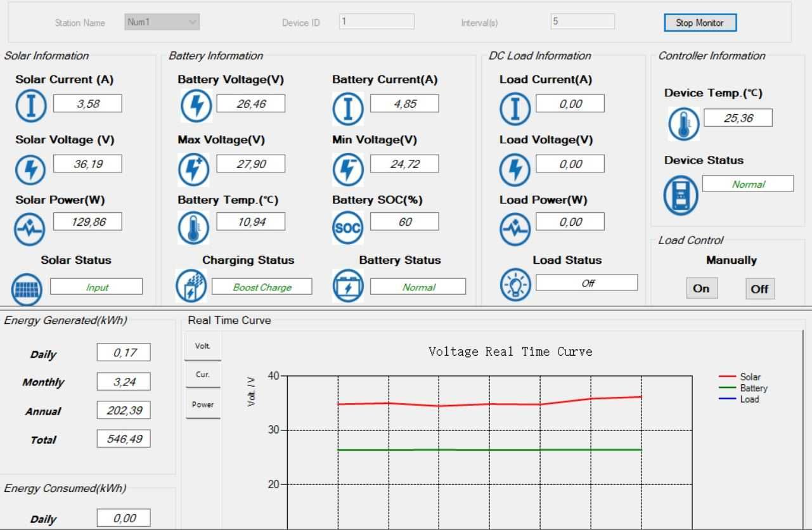Click the green Battery legend line

728,388
